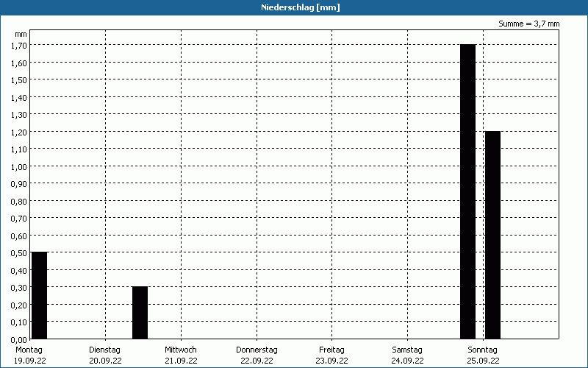Click the date 25.09.22
Image resolution: width=588 pixels, height=368 pixels.
click(484, 361)
